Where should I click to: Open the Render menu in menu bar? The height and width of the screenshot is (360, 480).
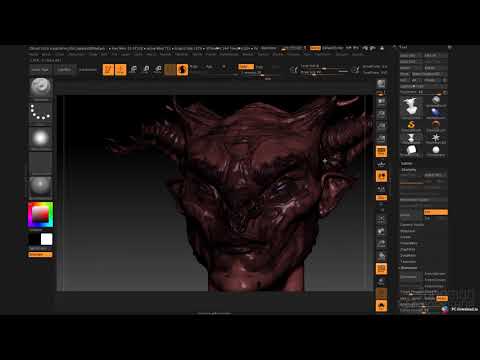tap(248, 54)
